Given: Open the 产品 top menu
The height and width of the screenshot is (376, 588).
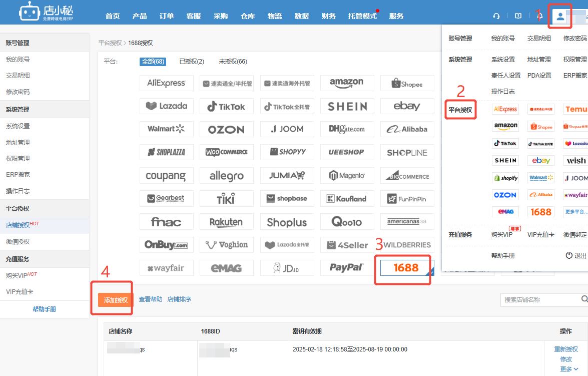Looking at the screenshot, I should click(140, 16).
